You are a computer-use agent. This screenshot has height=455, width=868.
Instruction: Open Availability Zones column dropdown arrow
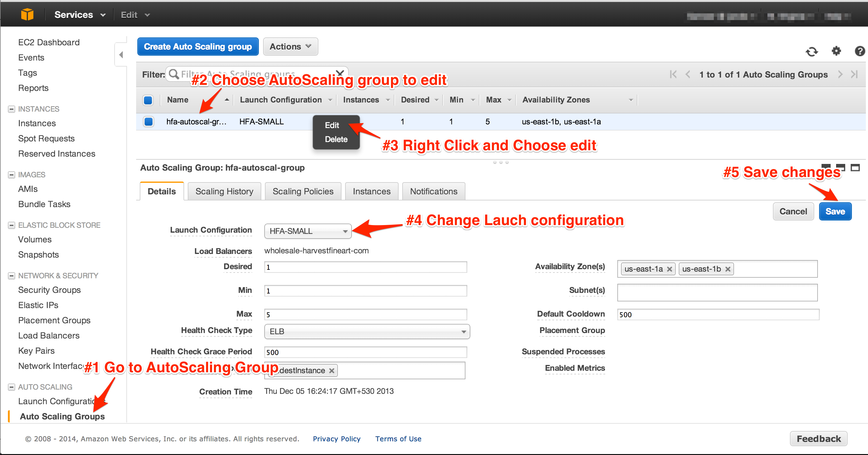pyautogui.click(x=631, y=100)
